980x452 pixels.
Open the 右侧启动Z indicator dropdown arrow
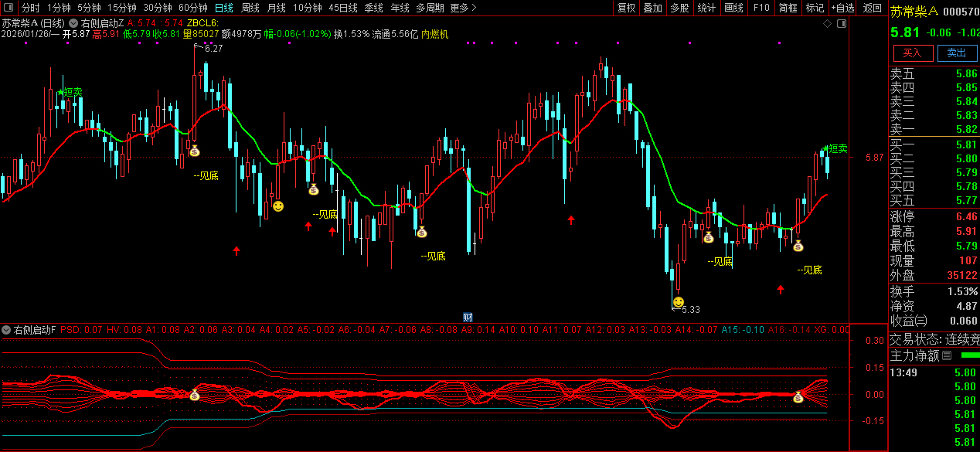(x=73, y=24)
